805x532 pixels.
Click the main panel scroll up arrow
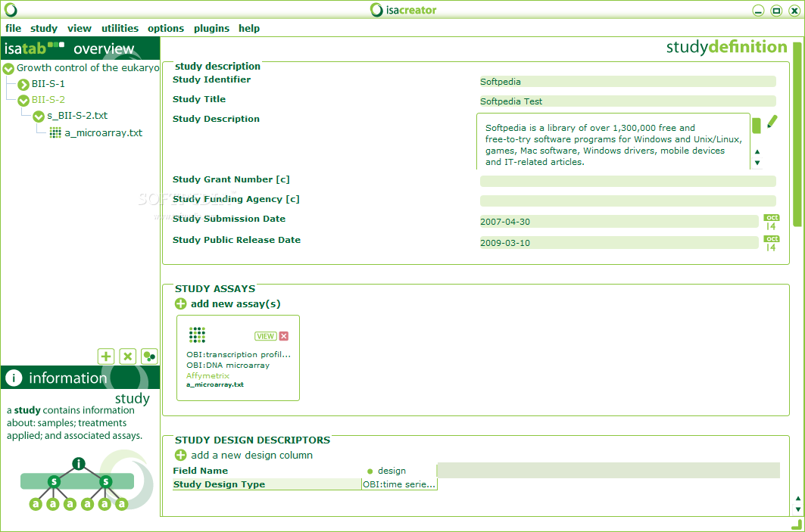[798, 498]
